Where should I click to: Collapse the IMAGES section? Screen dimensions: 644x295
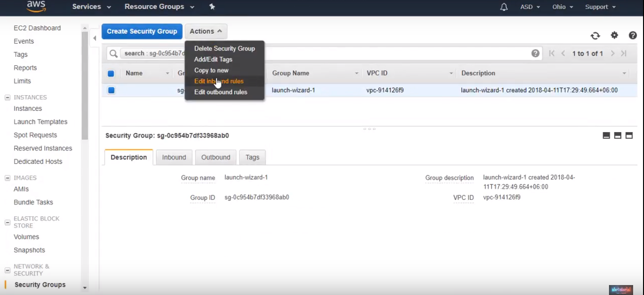7,178
